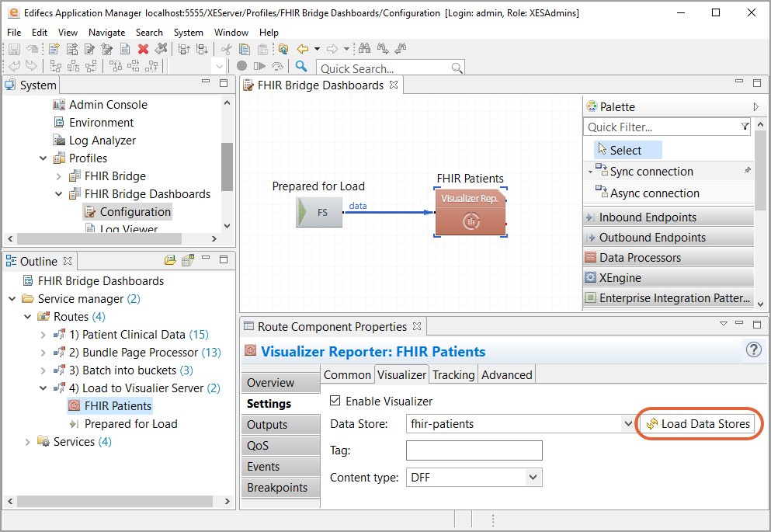The width and height of the screenshot is (771, 532).
Task: Click the Redo arrow toolbar icon
Action: pos(31,66)
